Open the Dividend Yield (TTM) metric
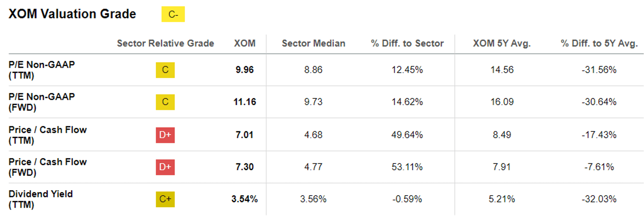This screenshot has height=217, width=644. click(41, 199)
